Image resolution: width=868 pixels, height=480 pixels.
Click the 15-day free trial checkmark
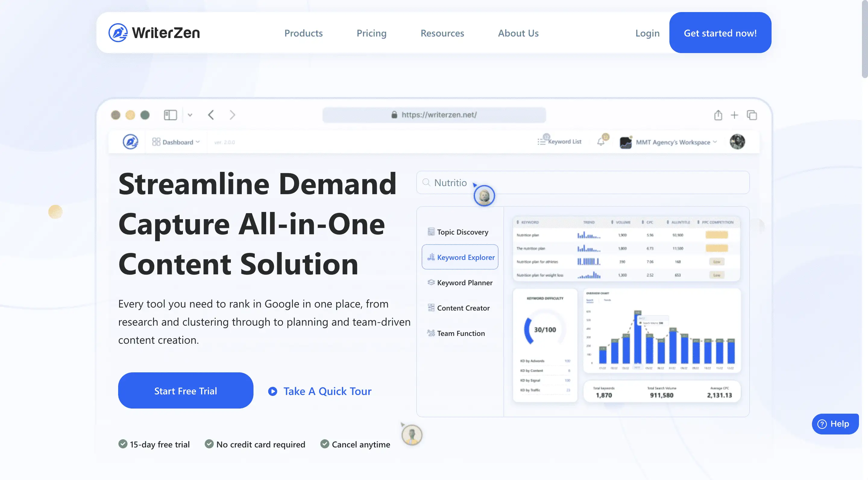click(123, 444)
